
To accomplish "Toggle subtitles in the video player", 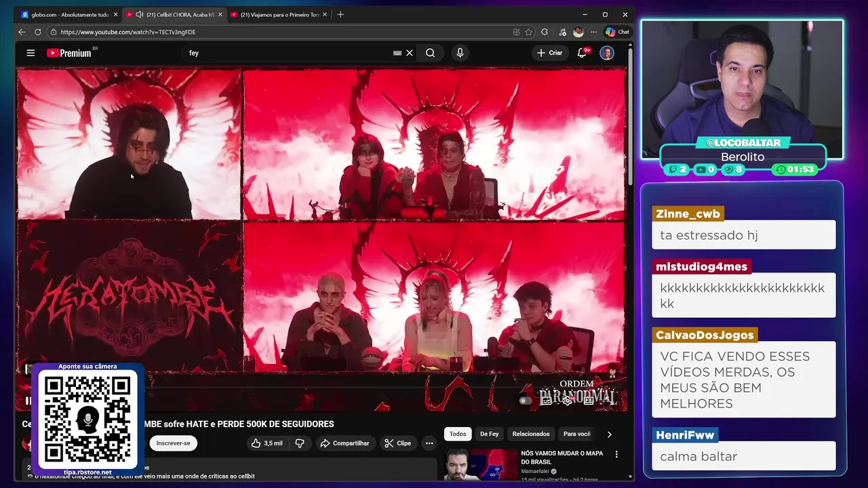I will point(547,401).
